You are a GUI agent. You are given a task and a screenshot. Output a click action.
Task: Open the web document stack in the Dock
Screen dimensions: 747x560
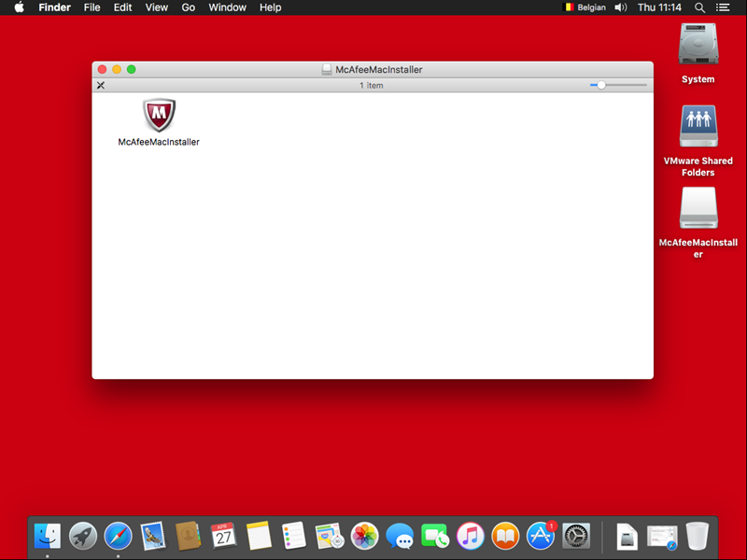click(x=662, y=537)
